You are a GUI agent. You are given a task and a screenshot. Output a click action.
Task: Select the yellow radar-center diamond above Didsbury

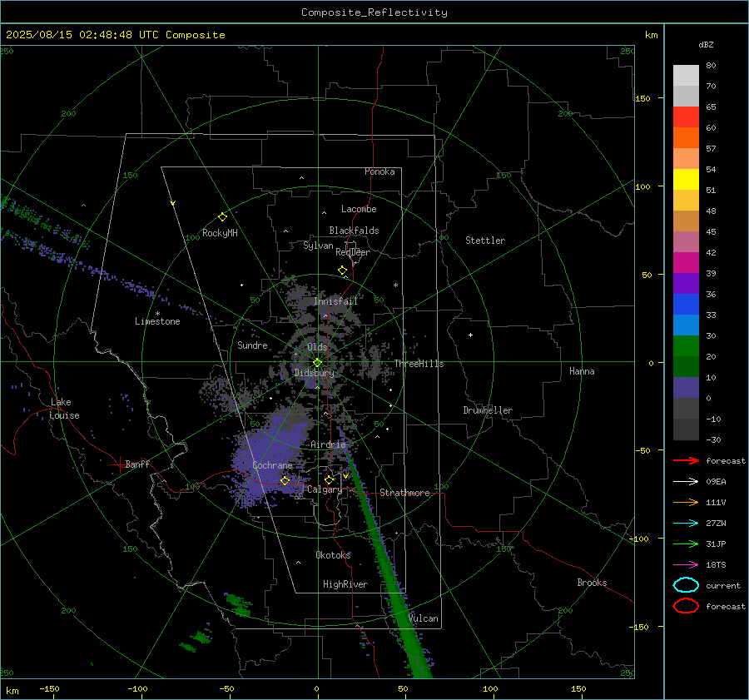click(318, 362)
